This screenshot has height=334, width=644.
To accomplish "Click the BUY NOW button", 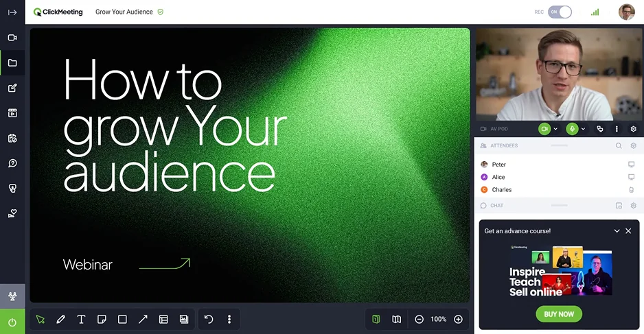I will click(559, 314).
